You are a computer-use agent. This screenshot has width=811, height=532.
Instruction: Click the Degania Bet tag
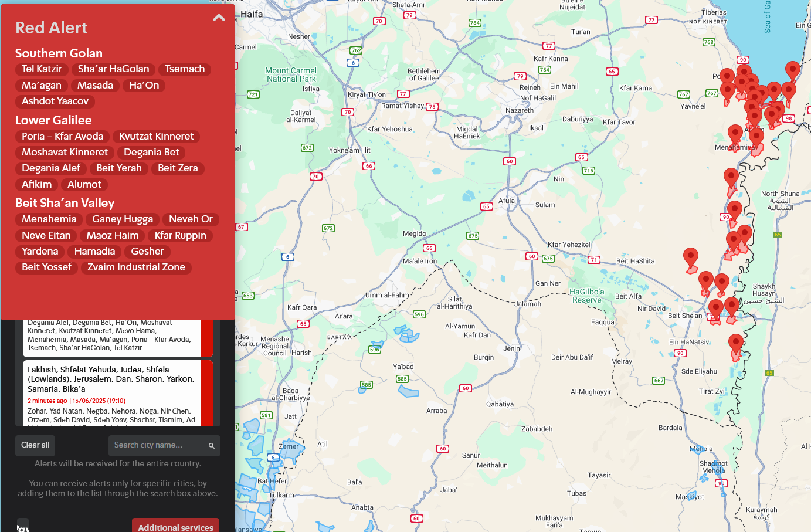[x=151, y=153]
